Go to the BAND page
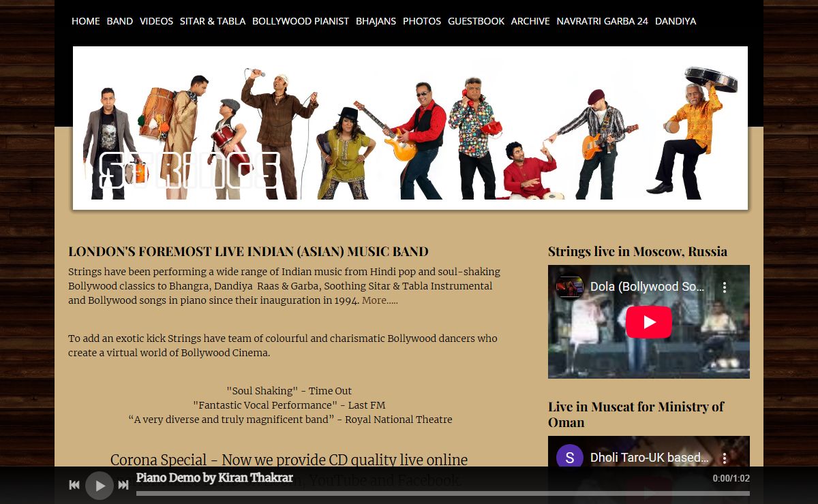This screenshot has height=504, width=818. click(x=120, y=21)
